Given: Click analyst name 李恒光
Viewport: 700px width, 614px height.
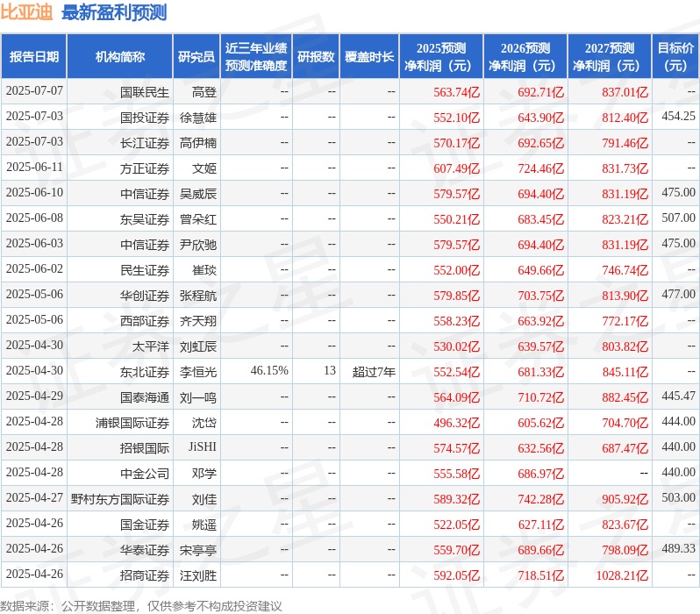Looking at the screenshot, I should (198, 372).
